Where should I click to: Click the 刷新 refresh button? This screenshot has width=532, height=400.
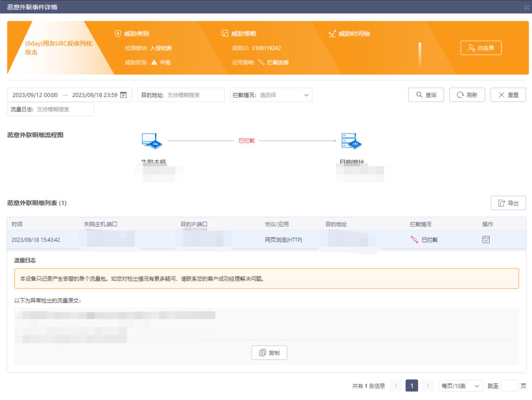(467, 95)
